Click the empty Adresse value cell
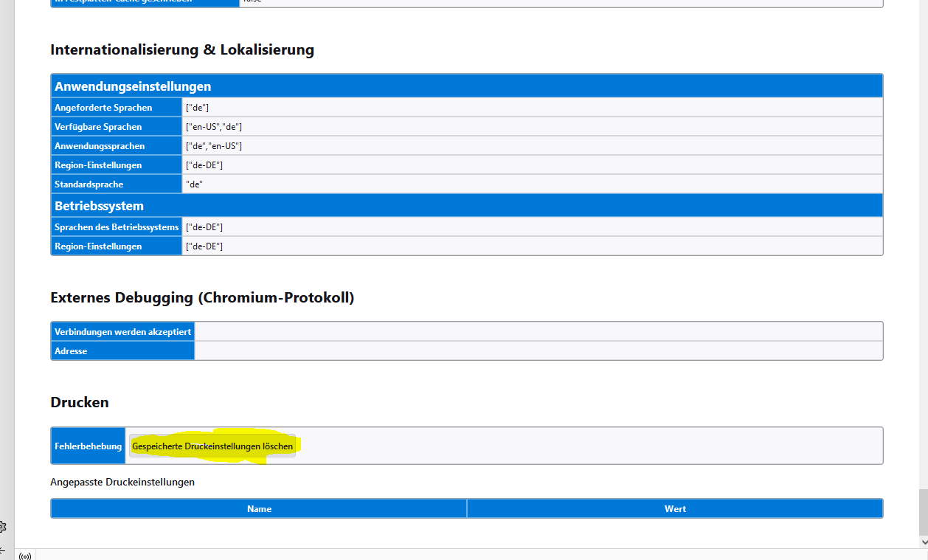 click(539, 351)
